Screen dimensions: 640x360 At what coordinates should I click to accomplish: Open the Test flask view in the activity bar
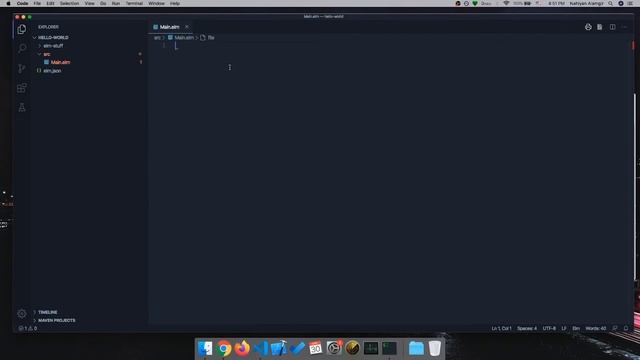(x=22, y=107)
